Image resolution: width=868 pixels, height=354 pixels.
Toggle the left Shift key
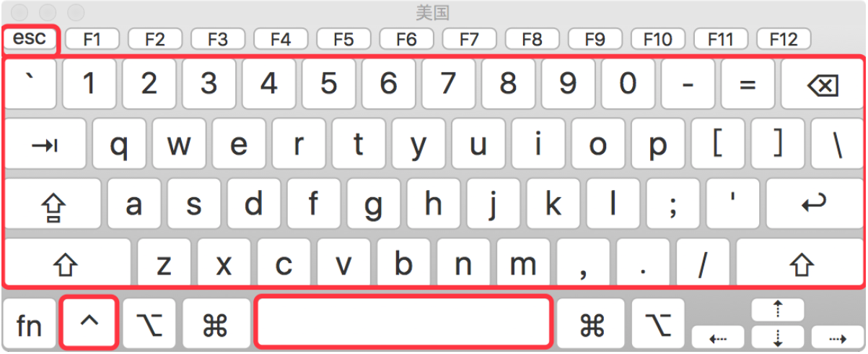click(66, 264)
